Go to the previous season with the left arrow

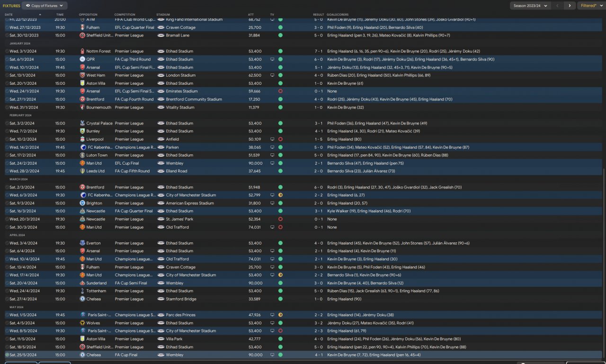tap(557, 6)
